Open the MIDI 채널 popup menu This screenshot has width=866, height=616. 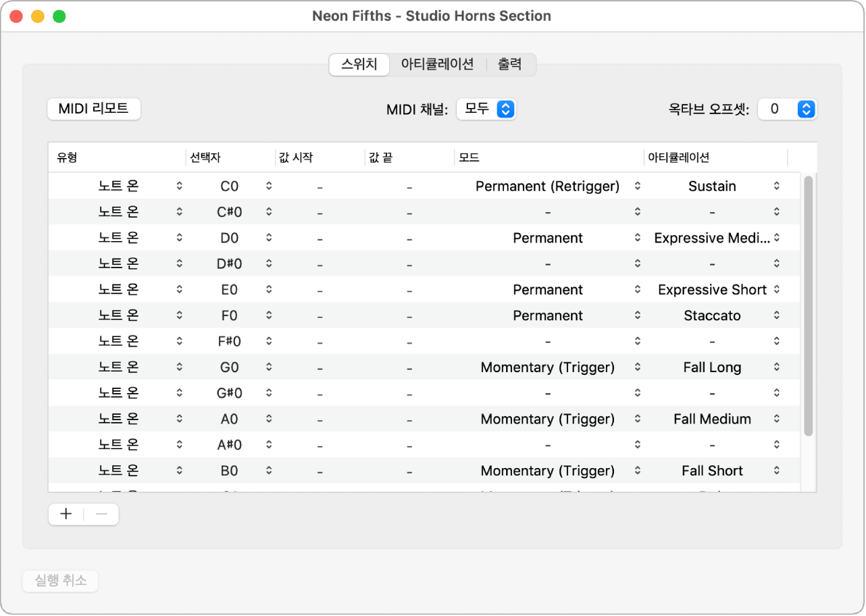tap(486, 109)
